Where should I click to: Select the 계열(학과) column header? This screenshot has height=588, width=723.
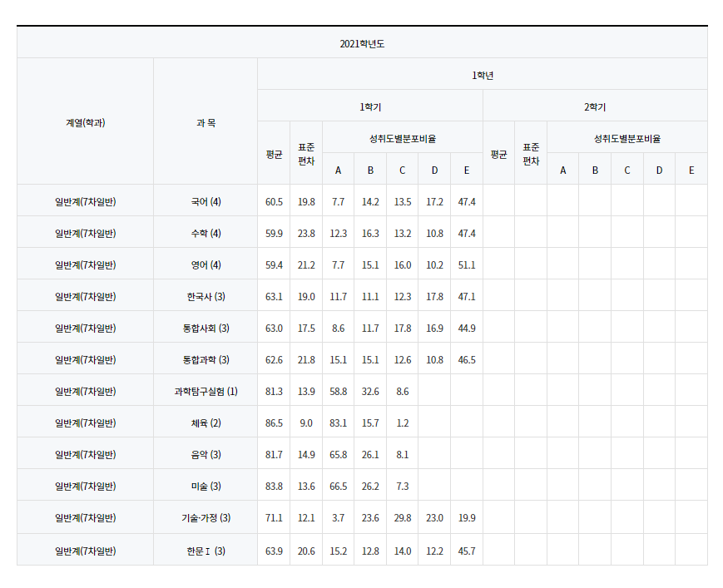point(86,122)
